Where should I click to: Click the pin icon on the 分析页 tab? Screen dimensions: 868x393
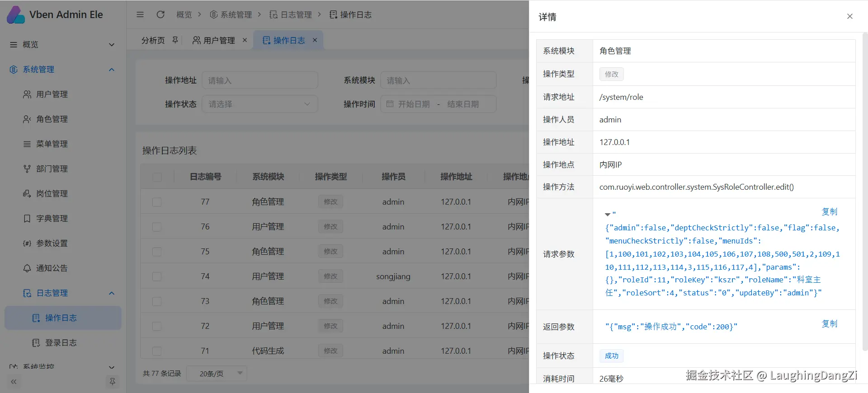click(175, 40)
